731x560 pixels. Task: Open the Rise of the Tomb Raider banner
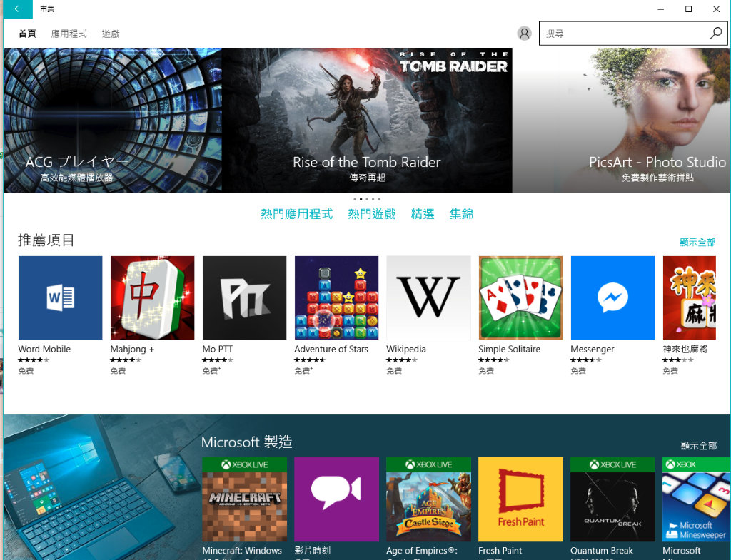click(367, 120)
